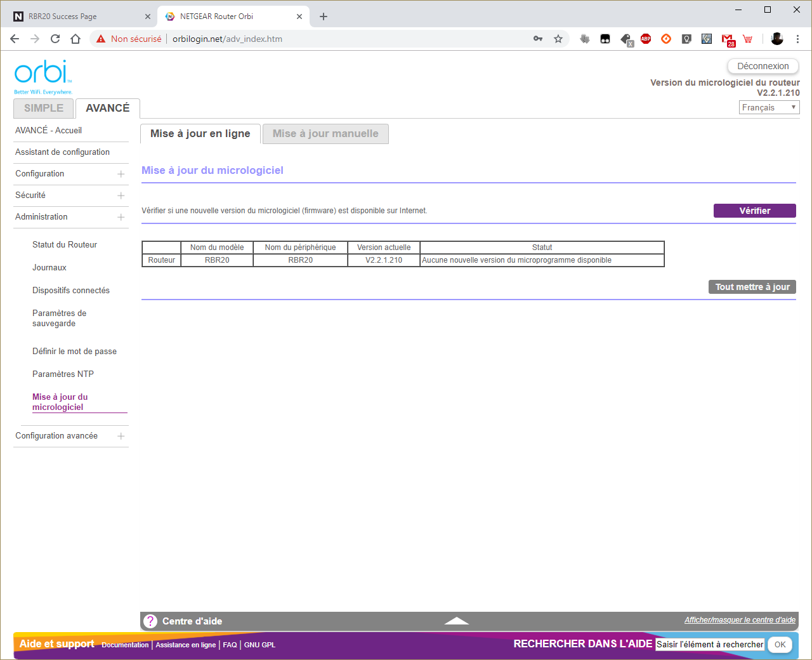Open Statut du Routeur page
This screenshot has height=660, width=812.
coord(65,244)
